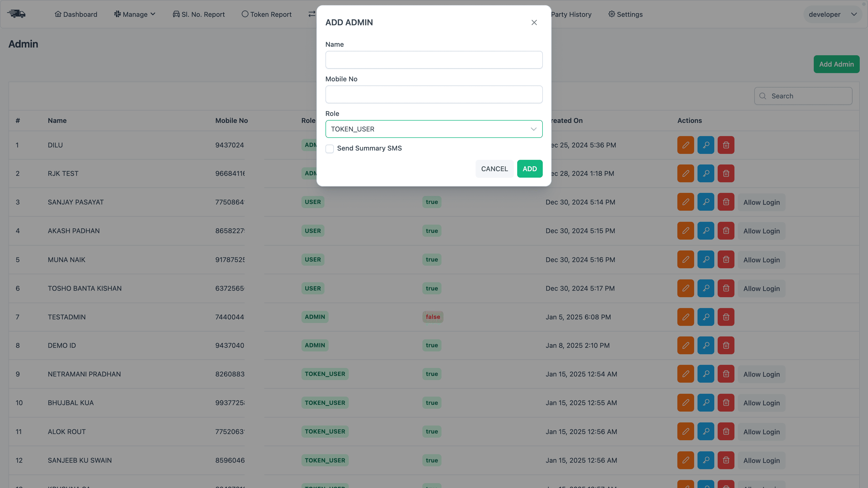The width and height of the screenshot is (868, 488).
Task: Close the Add Admin dialog with the X
Action: [x=534, y=22]
